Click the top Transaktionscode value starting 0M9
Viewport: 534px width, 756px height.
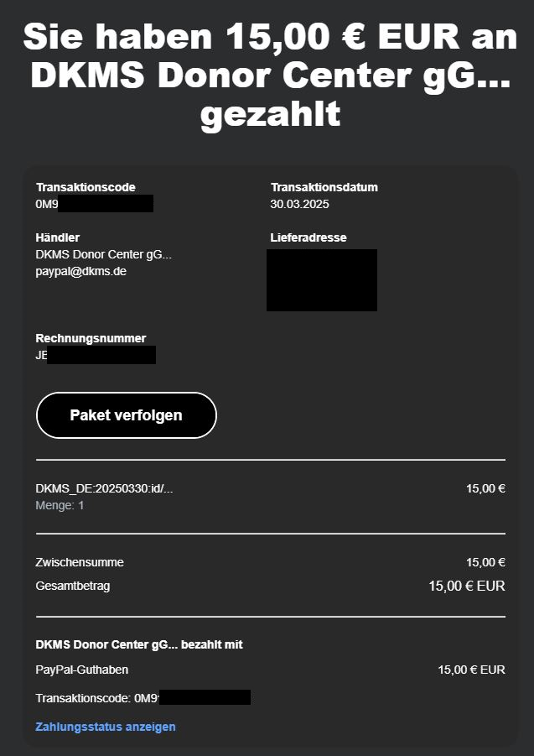click(94, 204)
